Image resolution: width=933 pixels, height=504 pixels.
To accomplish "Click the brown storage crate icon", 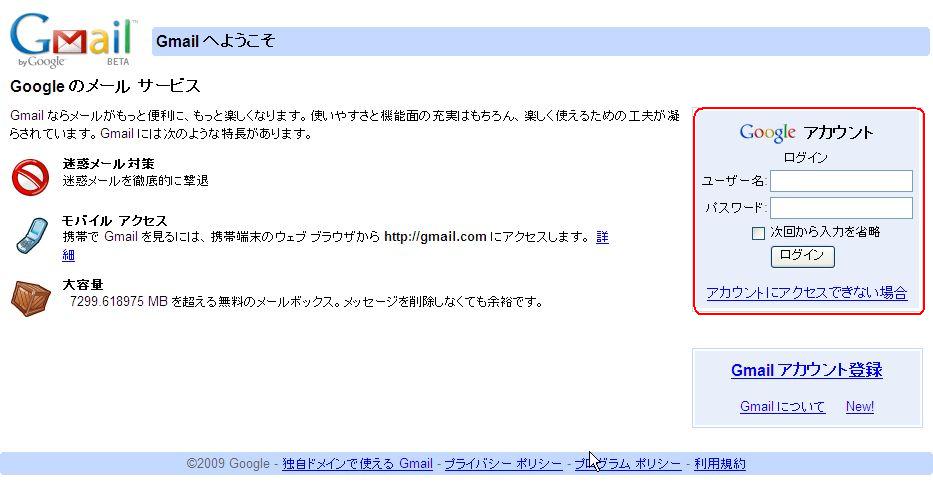I will pyautogui.click(x=30, y=299).
